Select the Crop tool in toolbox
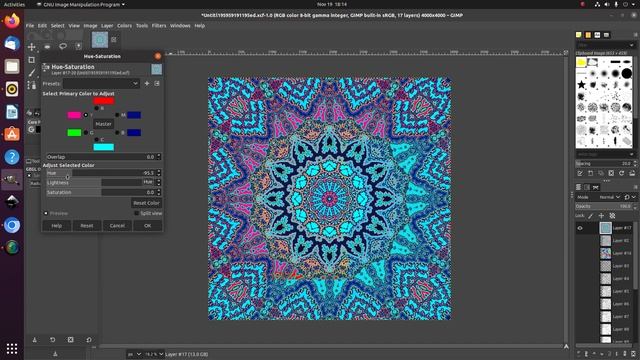Image resolution: width=640 pixels, height=360 pixels. coord(31,60)
